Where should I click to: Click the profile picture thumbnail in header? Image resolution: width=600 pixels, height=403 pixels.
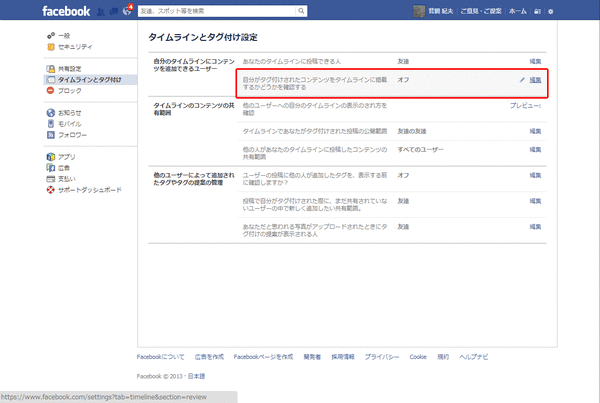coord(419,11)
